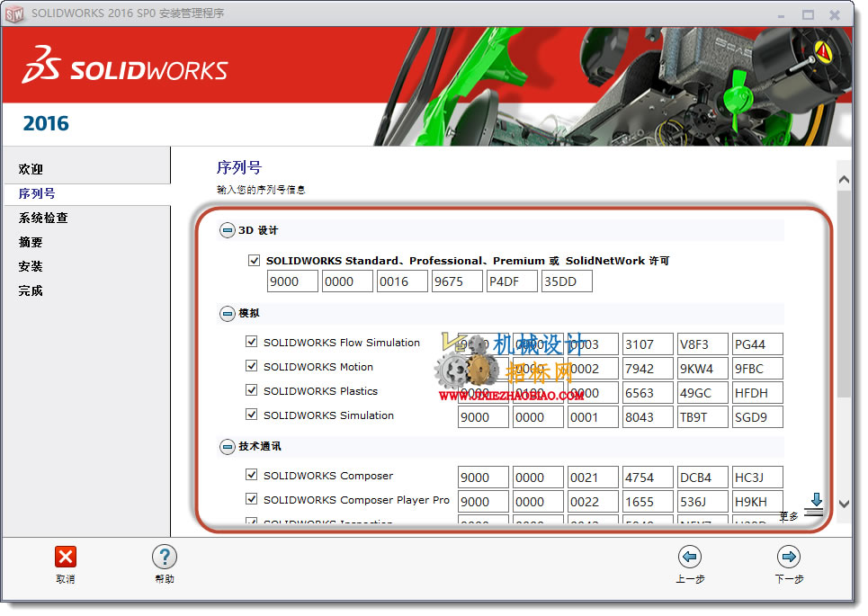Minimize the installation manager window
The image size is (868, 616).
pos(781,15)
